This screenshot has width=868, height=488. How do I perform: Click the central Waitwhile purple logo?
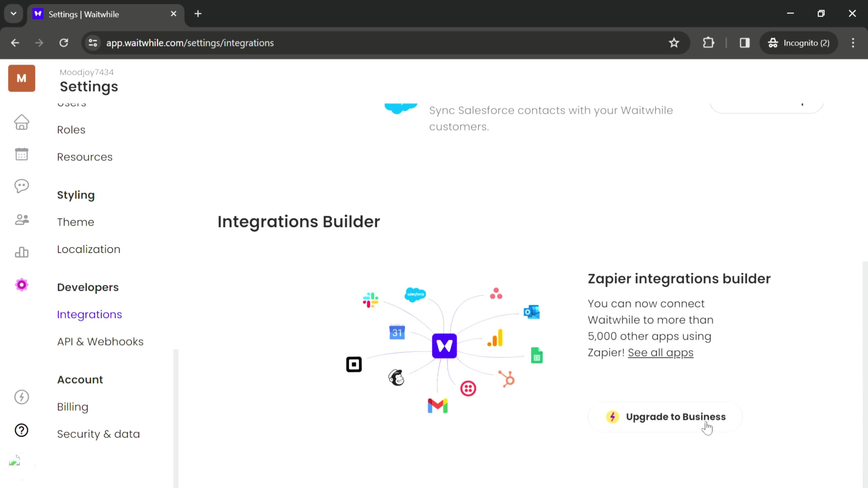pyautogui.click(x=444, y=346)
